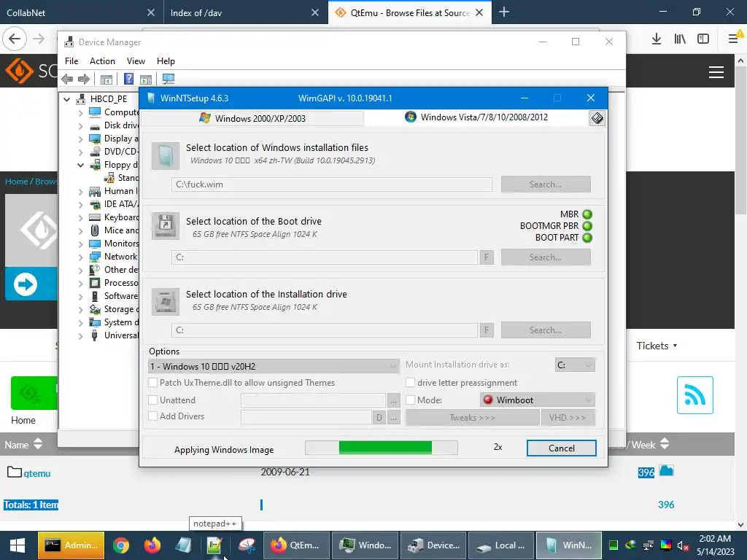The width and height of the screenshot is (747, 560).
Task: Click Search button for Boot drive
Action: 546,257
